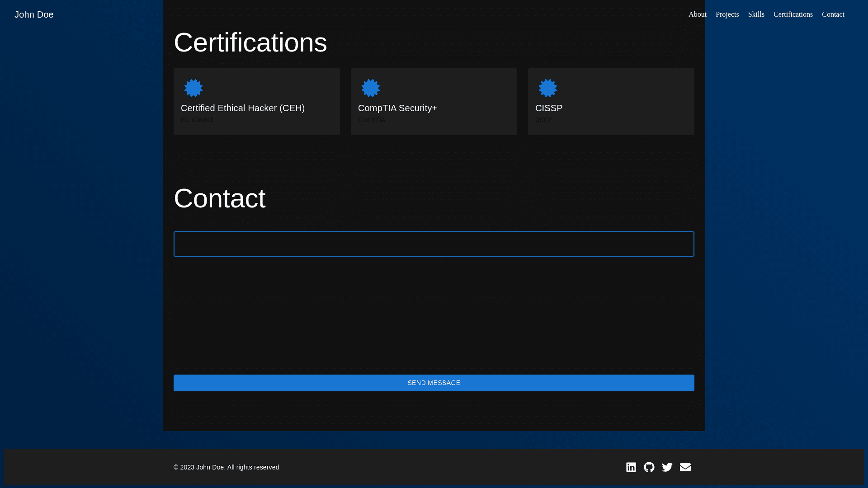The image size is (868, 488).
Task: Click the badge icon on CompTIA Security+ card
Action: click(x=371, y=88)
